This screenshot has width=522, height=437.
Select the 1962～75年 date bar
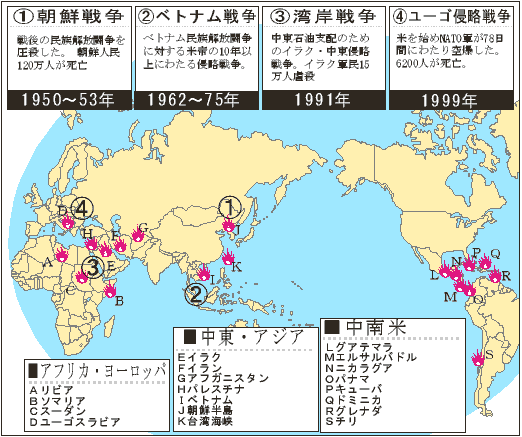(197, 100)
